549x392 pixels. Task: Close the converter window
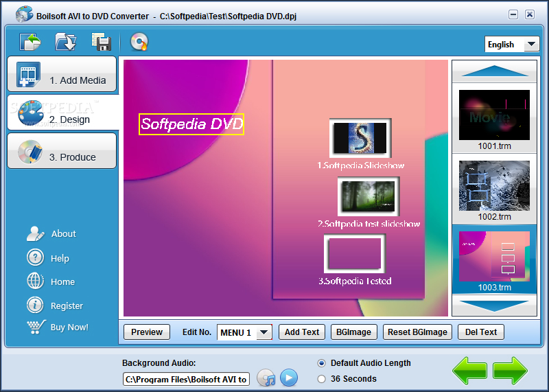530,14
